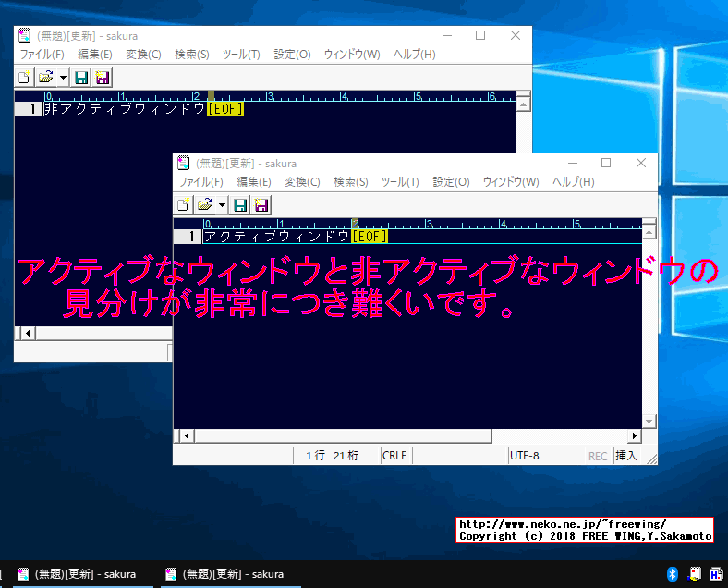The width and height of the screenshot is (728, 588).
Task: Open 設定(O) menu in back window
Action: (x=292, y=54)
